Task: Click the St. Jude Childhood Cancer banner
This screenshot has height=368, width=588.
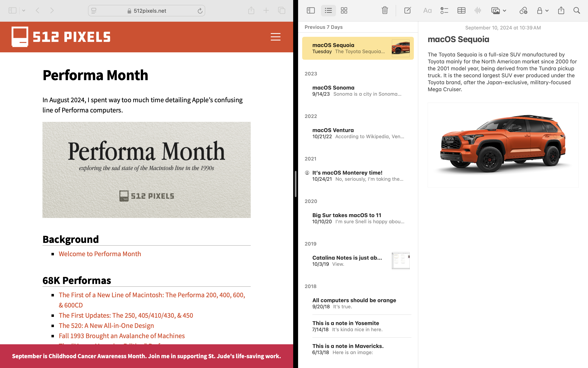Action: pyautogui.click(x=147, y=356)
